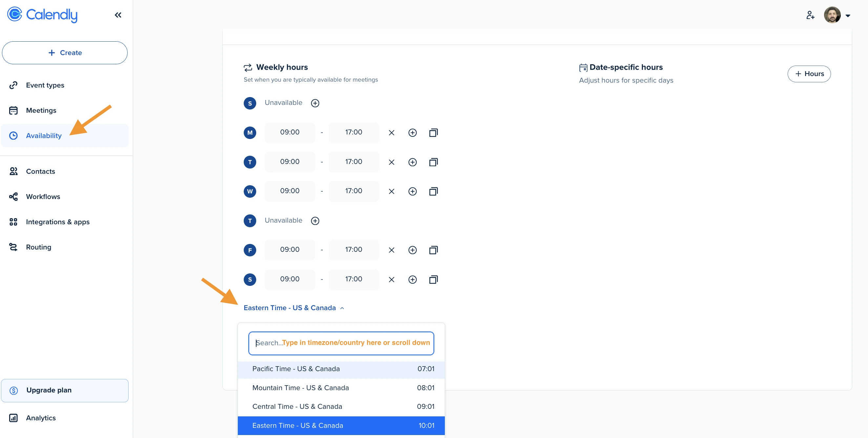The width and height of the screenshot is (868, 438).
Task: Add another interval to Monday
Action: [412, 133]
